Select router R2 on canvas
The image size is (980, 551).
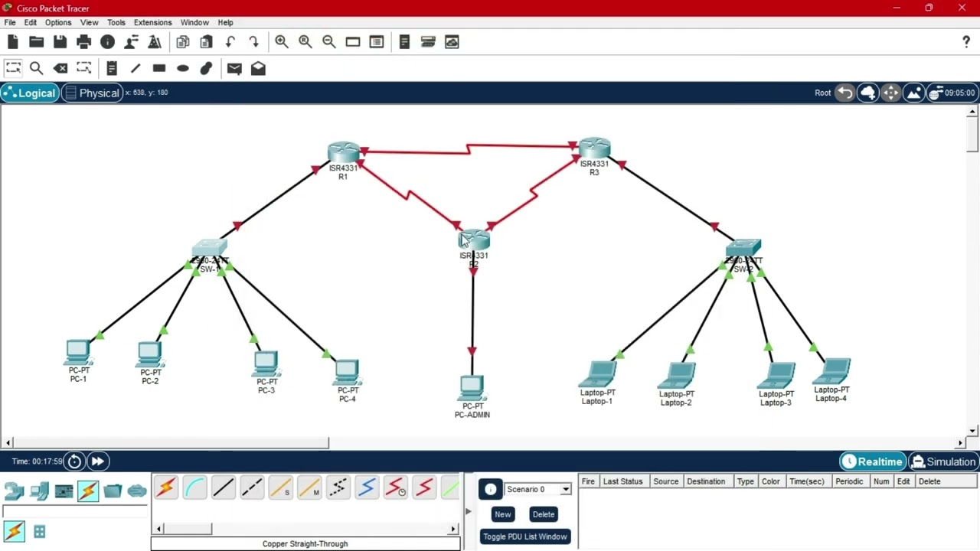(474, 240)
